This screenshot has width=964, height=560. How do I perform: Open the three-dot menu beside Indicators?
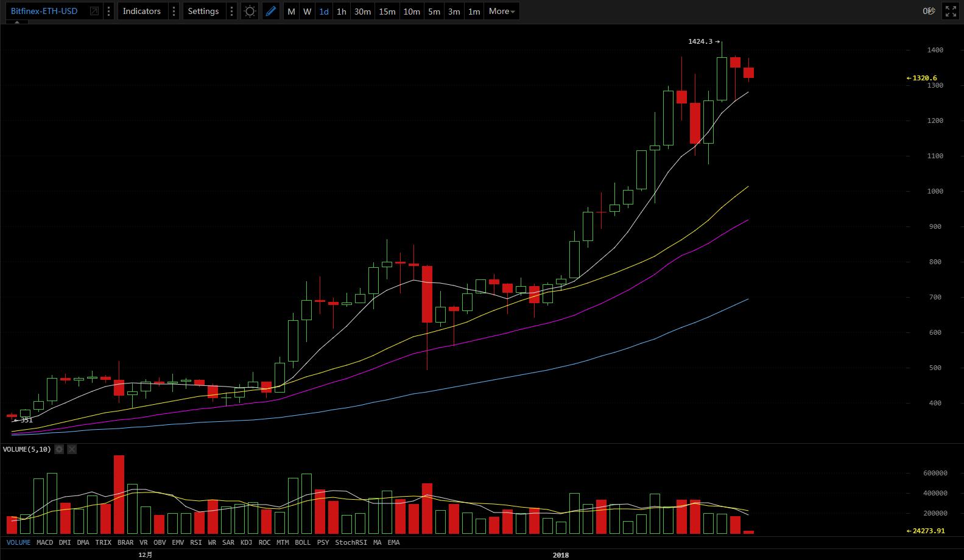click(174, 11)
